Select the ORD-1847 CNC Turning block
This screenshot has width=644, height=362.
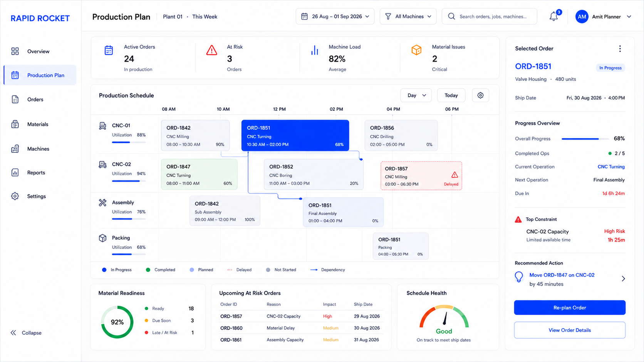coord(199,174)
